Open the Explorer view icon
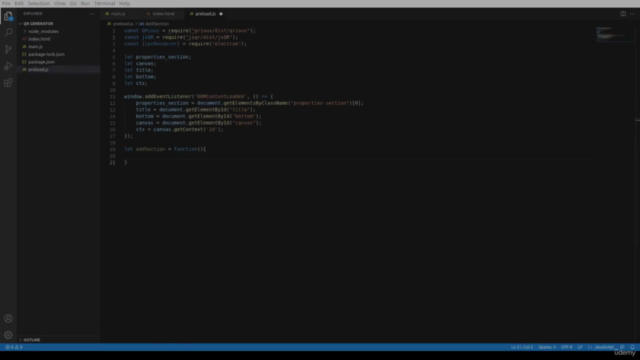The image size is (640, 360). (8, 16)
